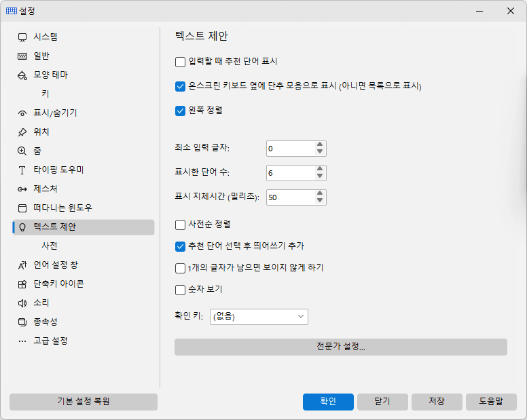Select 표시/숨기기 in the sidebar
527x420 pixels.
[x=84, y=113]
